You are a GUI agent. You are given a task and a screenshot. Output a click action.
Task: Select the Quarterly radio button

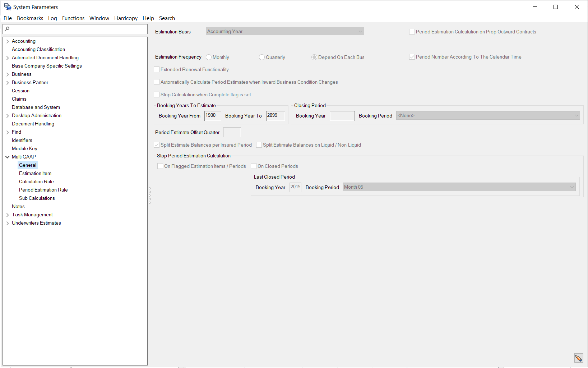(x=262, y=57)
